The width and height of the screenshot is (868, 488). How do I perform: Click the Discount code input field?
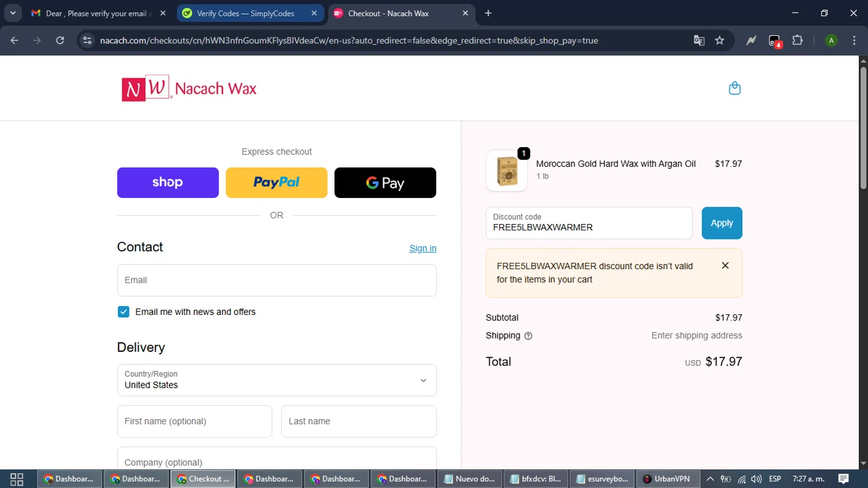pos(589,223)
